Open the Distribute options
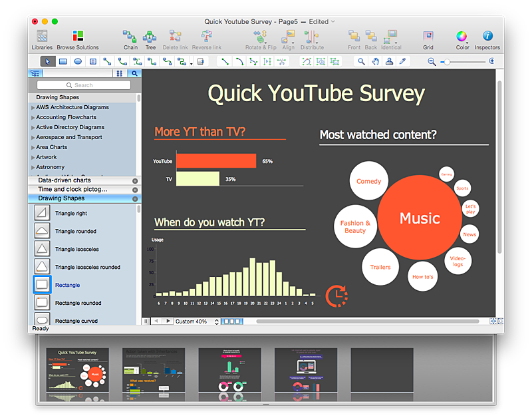Viewport: 532px width, 416px height. point(312,40)
